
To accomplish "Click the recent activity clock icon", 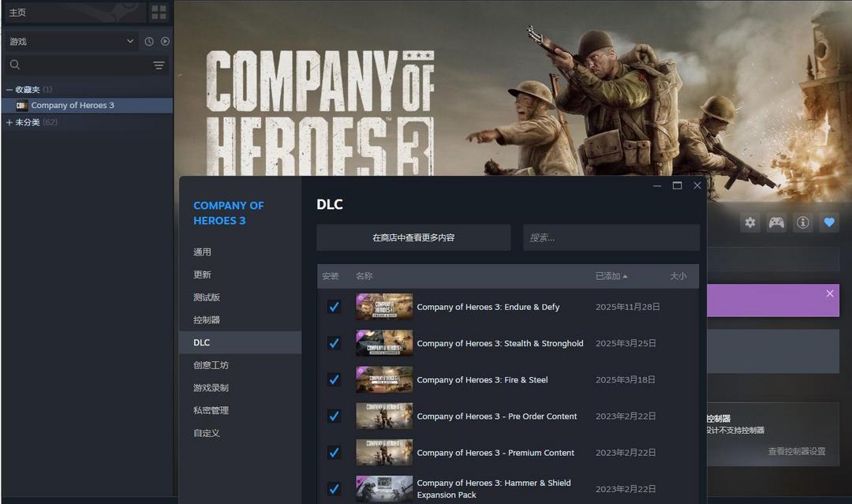I will coord(149,41).
